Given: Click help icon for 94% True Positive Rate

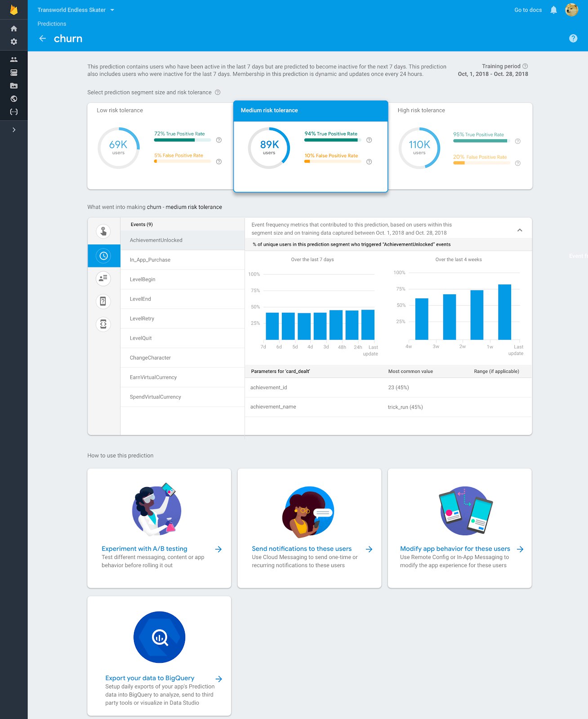Looking at the screenshot, I should point(369,140).
